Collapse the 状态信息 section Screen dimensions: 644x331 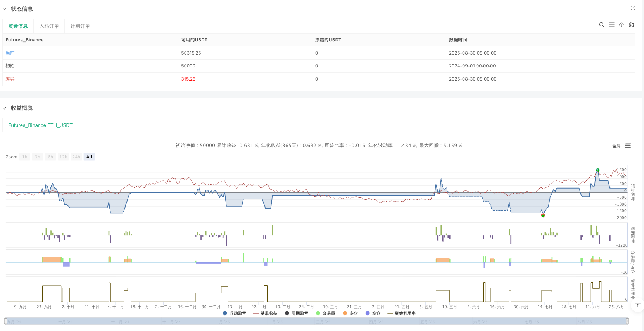point(5,9)
